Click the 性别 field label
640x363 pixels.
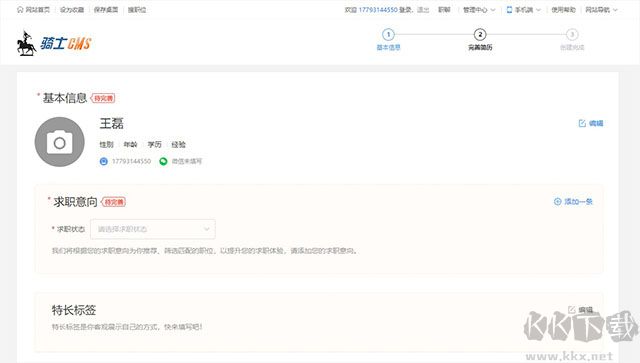(x=106, y=145)
